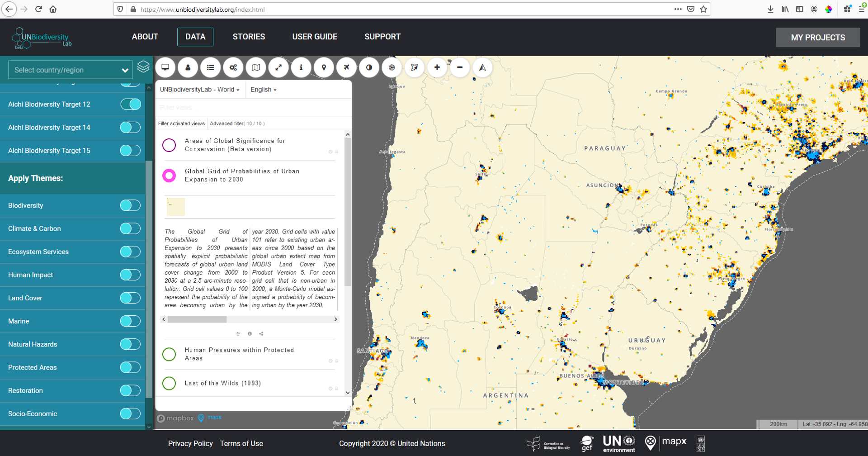Open the USER GUIDE page
Viewport: 868px width, 456px height.
tap(315, 37)
